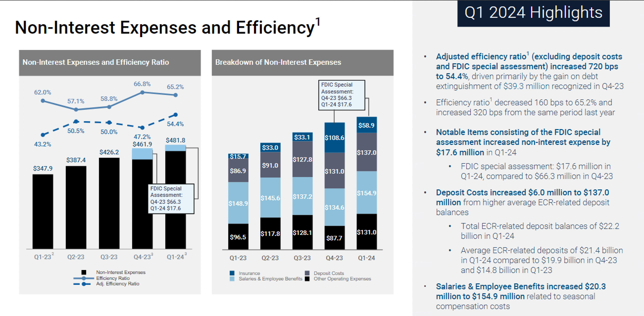
Task: Click the $461.9 bar total label
Action: point(142,144)
